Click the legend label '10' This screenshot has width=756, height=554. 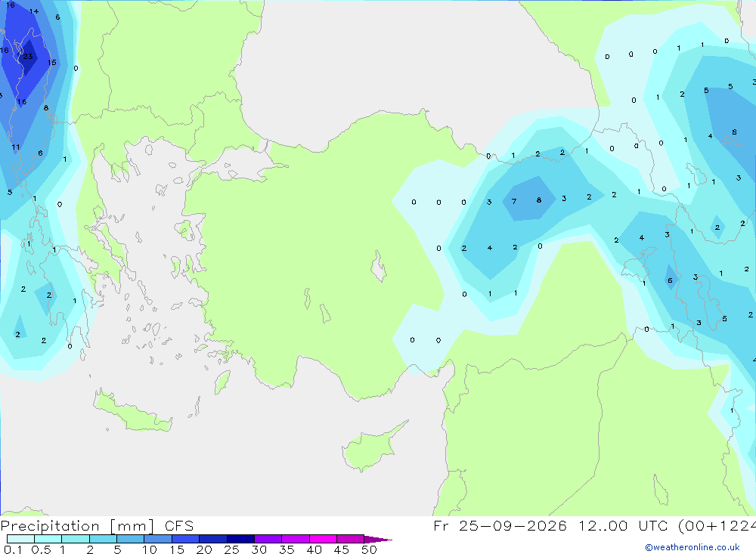coord(150,549)
